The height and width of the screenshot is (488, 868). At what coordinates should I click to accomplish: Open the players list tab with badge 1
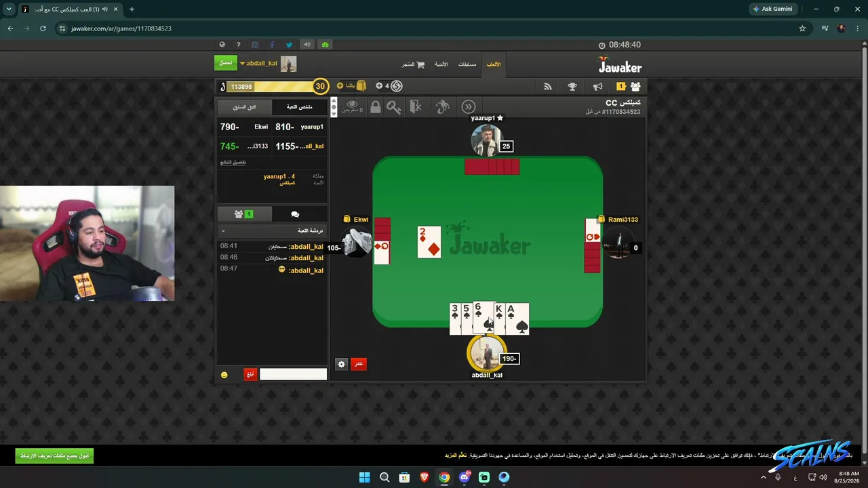pos(243,214)
